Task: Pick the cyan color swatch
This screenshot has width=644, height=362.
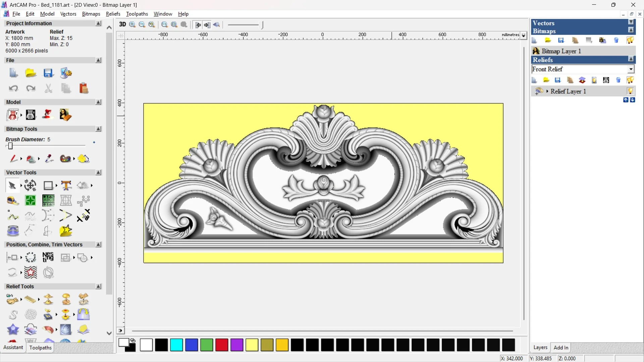Action: coord(176,345)
